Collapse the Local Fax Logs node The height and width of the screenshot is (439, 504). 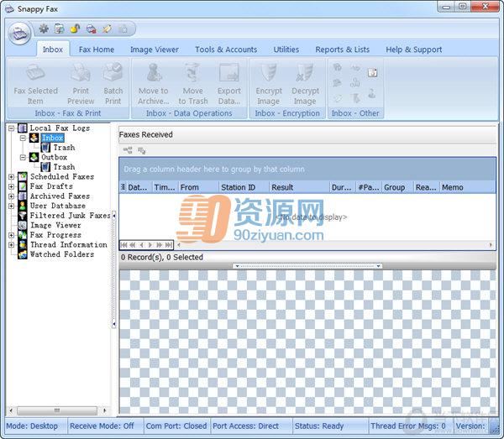tap(11, 128)
